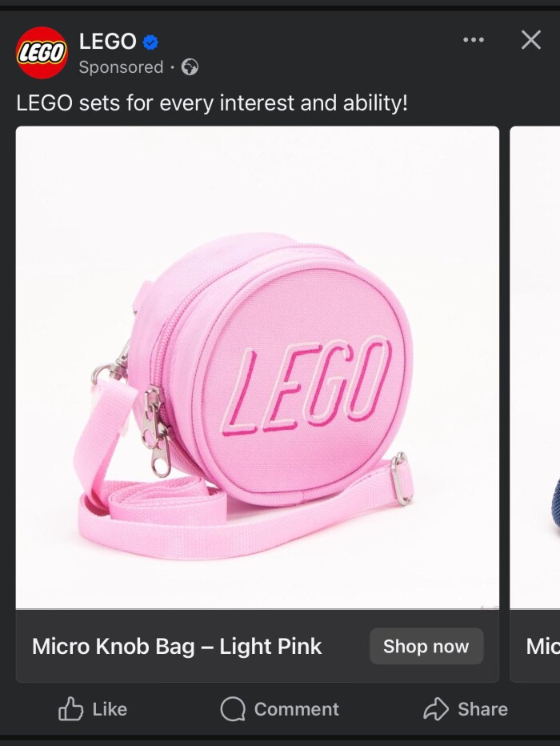Click the Like text label
560x746 pixels.
coord(110,709)
